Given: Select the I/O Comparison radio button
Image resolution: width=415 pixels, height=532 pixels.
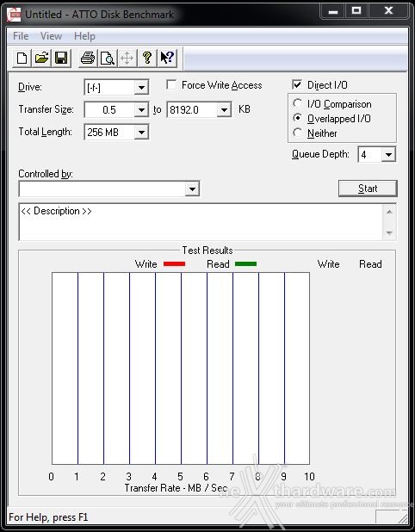Looking at the screenshot, I should tap(297, 103).
